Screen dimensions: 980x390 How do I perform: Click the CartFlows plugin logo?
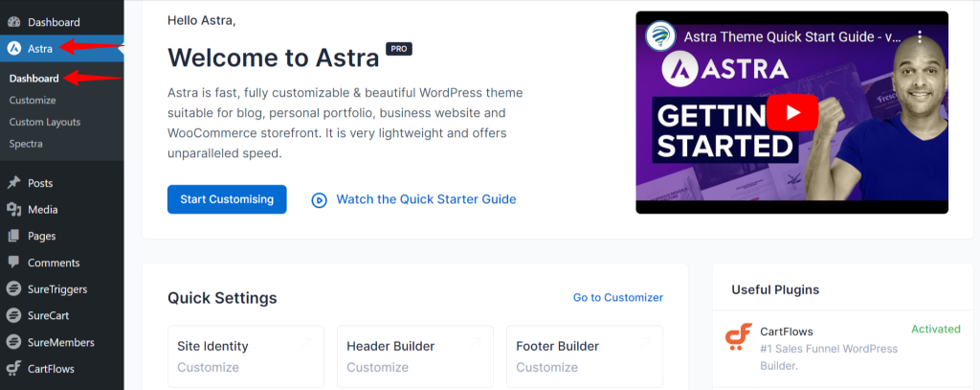(x=739, y=337)
